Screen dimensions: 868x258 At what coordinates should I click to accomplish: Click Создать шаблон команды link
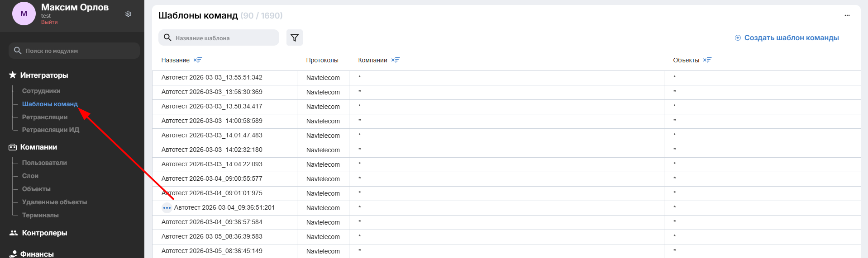792,38
